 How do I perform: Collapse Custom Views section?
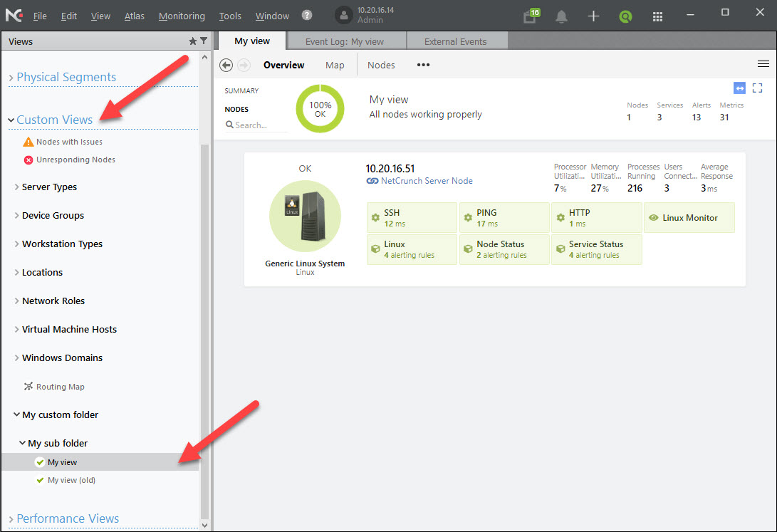coord(11,120)
